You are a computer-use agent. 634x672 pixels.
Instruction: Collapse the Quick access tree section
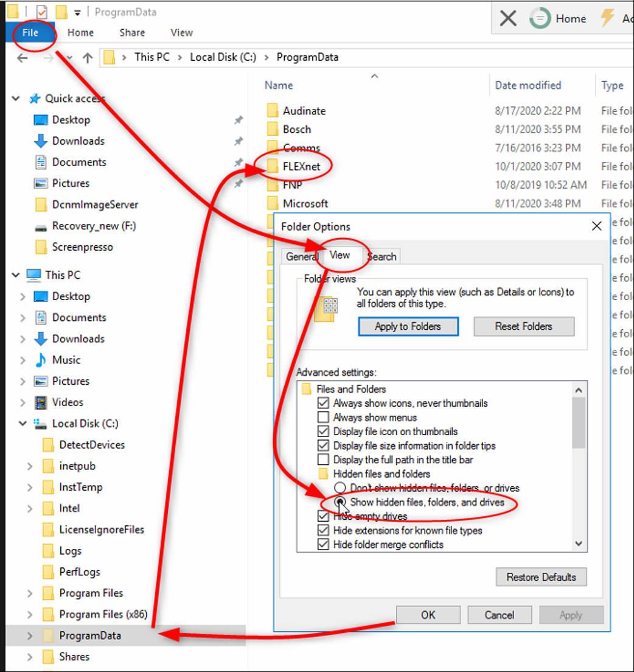(x=16, y=99)
